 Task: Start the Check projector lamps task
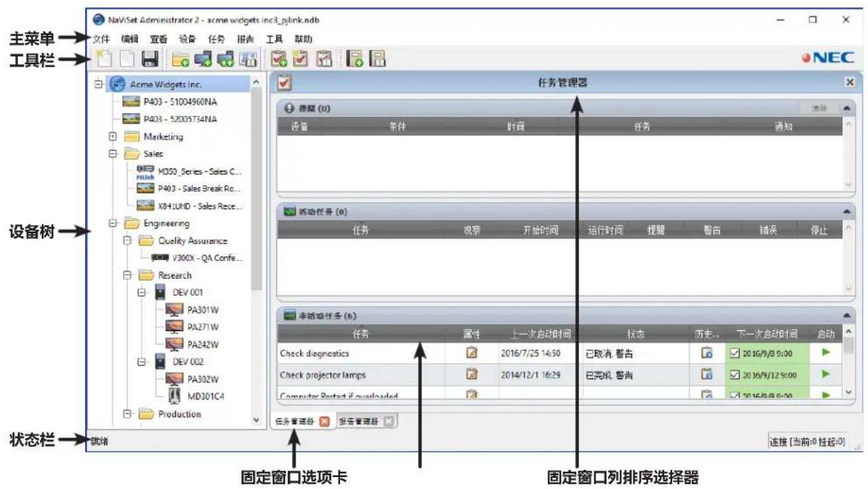click(x=826, y=374)
